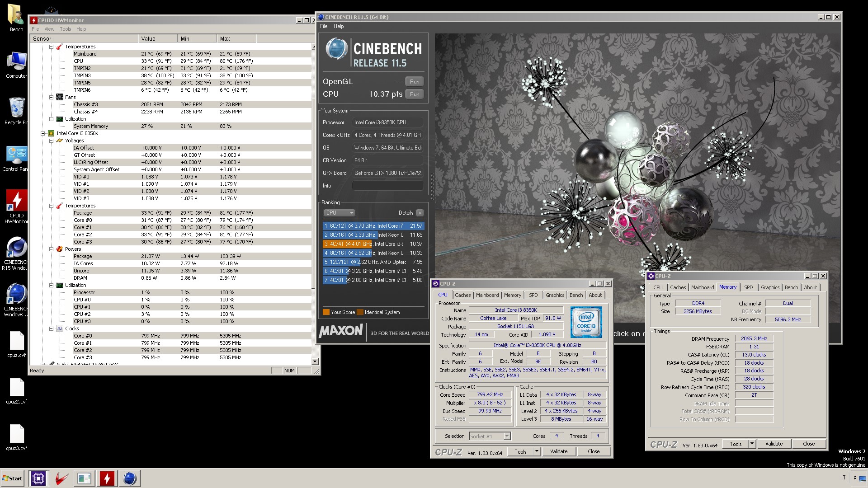Click the Sensor column header
Screen dimensions: 868x488
coord(84,39)
